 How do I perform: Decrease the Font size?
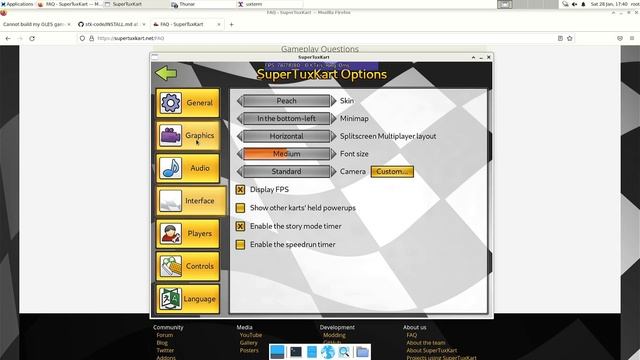coord(240,154)
